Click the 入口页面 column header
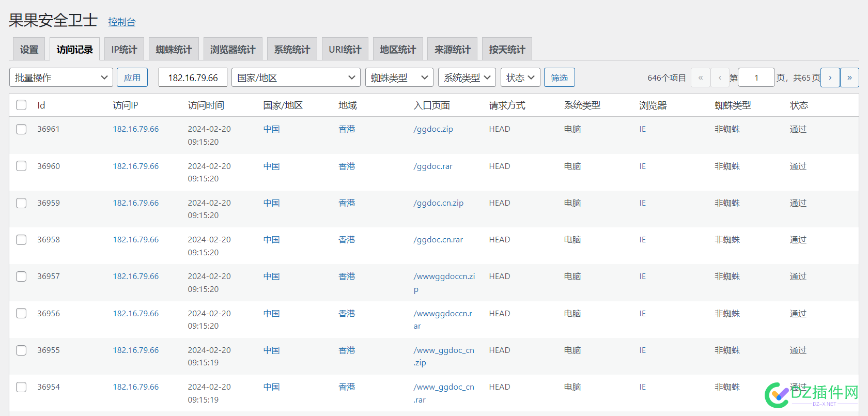Screen dimensions: 868x416 431,105
